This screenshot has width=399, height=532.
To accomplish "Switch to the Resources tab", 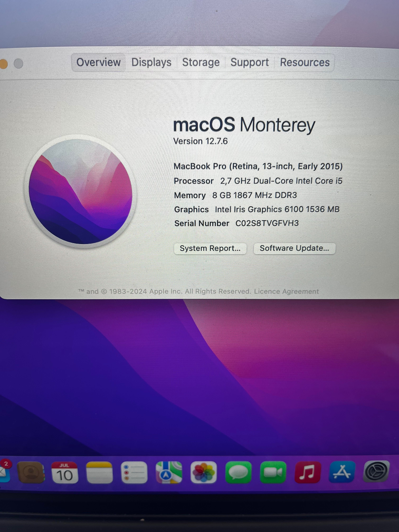I will click(305, 63).
